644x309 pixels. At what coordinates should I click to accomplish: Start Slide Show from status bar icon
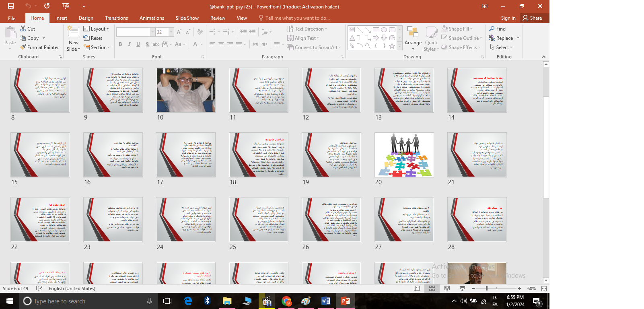coord(462,288)
